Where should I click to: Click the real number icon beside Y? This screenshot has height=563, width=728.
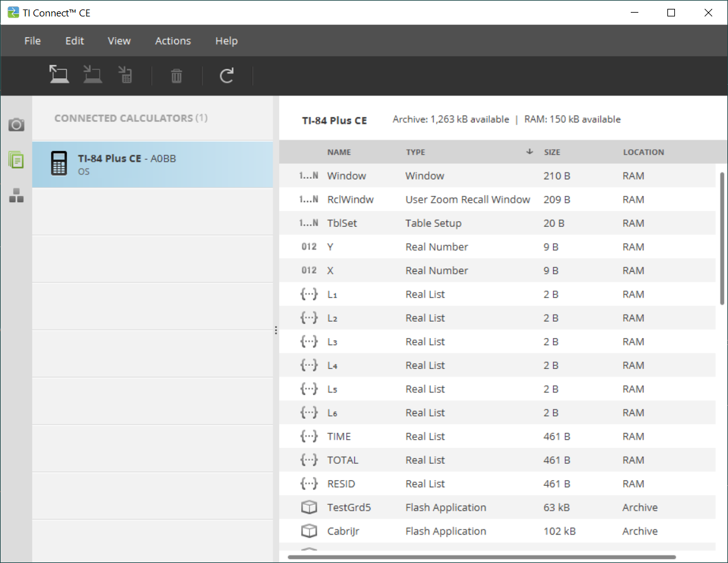(x=309, y=247)
